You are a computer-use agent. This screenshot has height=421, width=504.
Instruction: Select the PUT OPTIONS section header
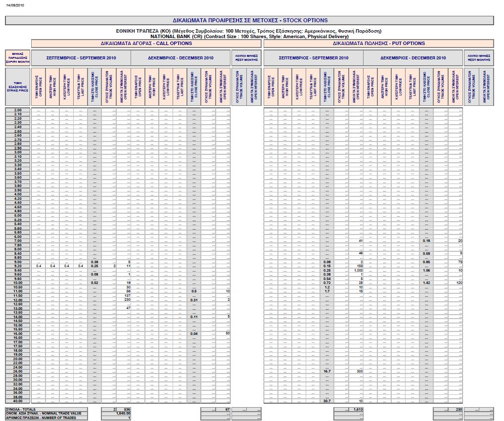point(379,44)
